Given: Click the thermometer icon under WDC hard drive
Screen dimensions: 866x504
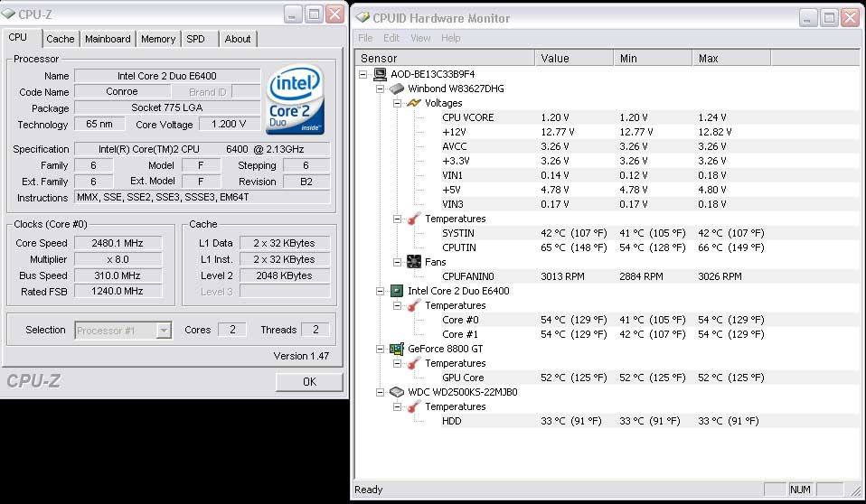Looking at the screenshot, I should point(414,406).
